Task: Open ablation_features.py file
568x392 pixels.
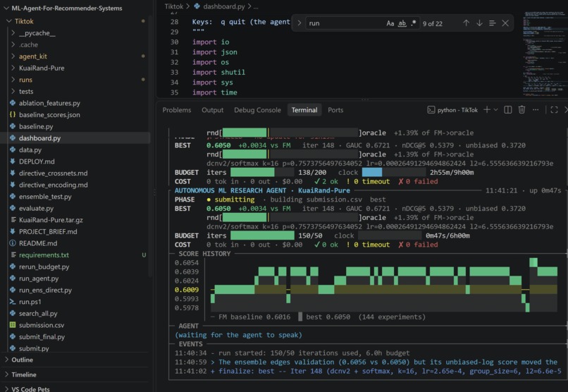Action: (49, 103)
